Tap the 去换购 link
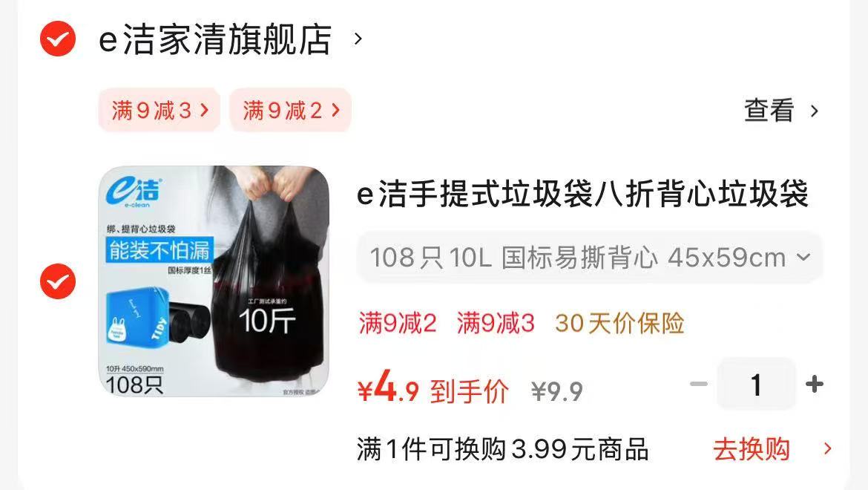Image resolution: width=868 pixels, height=490 pixels. pyautogui.click(x=752, y=448)
